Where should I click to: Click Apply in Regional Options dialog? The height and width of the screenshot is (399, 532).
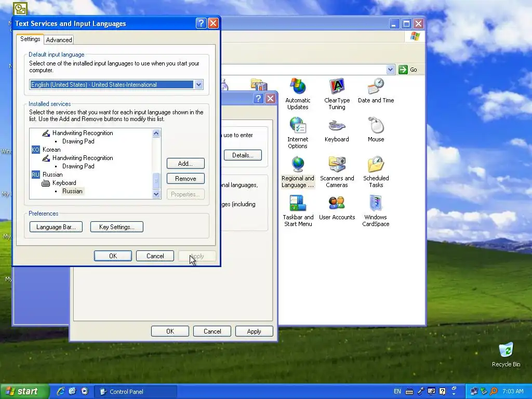(x=254, y=331)
